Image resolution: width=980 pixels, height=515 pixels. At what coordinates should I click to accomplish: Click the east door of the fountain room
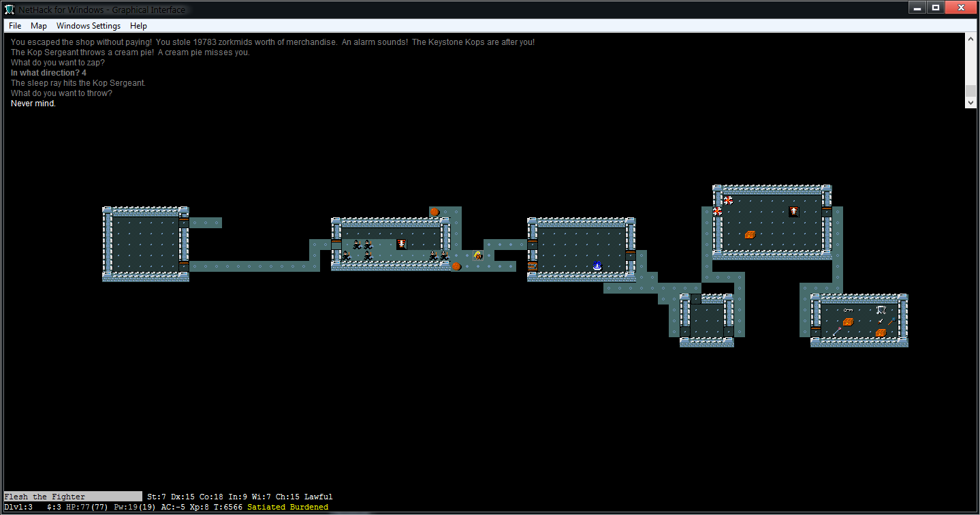coord(631,255)
